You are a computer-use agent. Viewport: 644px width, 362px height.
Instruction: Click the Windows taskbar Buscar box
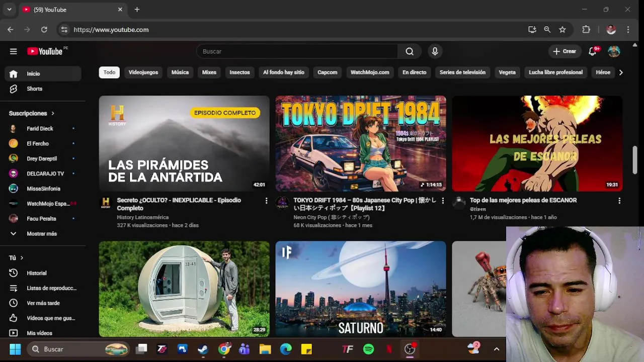tap(79, 349)
